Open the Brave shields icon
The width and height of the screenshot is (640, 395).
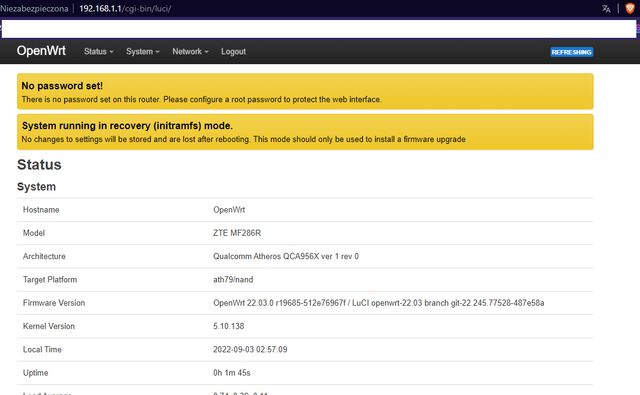[630, 9]
